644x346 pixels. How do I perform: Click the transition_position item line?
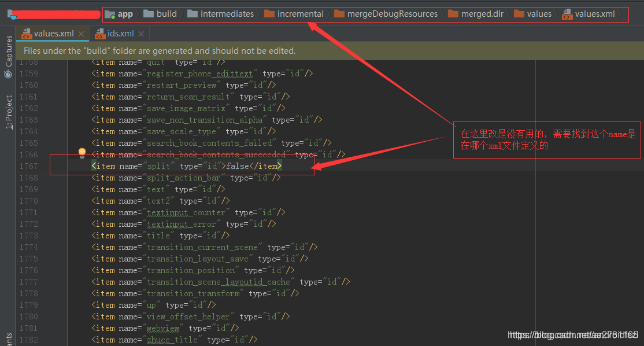(x=193, y=270)
